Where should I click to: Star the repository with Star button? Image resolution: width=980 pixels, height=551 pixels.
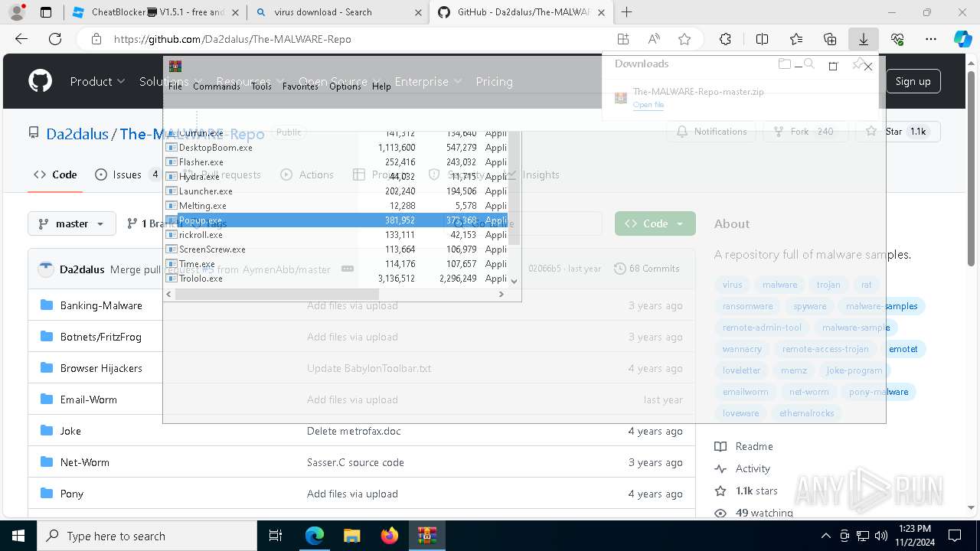point(897,132)
